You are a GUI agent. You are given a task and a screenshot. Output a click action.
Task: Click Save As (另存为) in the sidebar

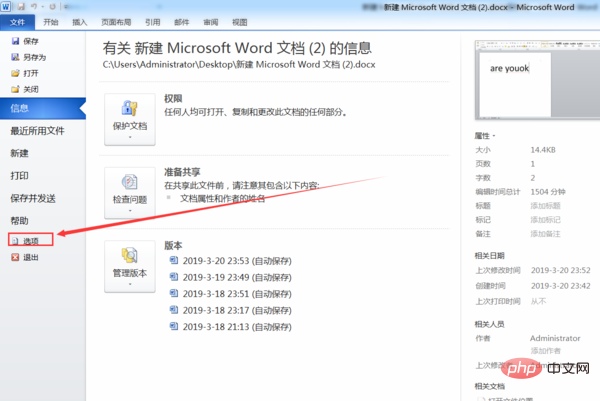tap(31, 57)
